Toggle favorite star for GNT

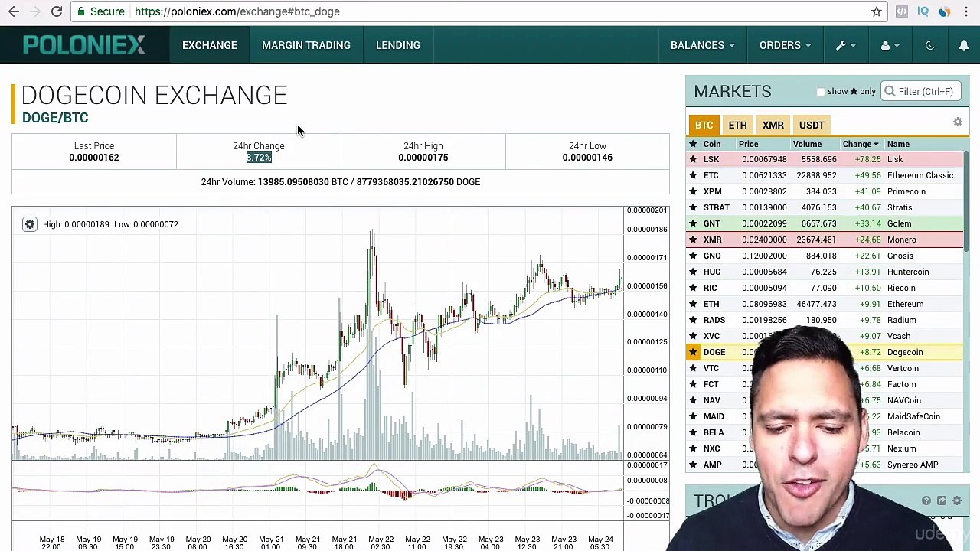tap(693, 223)
